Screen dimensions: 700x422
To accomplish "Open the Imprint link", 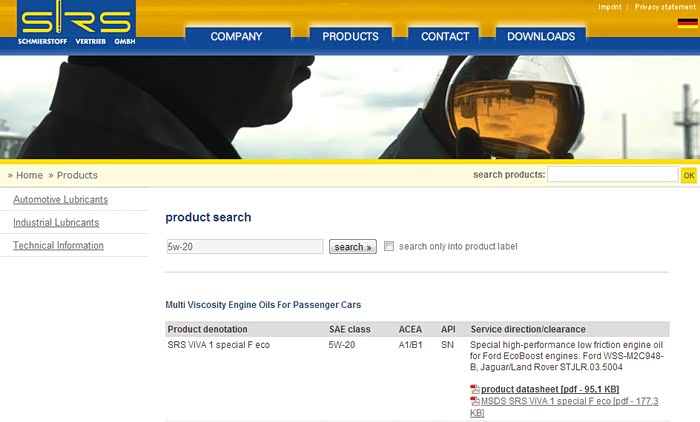I will click(x=609, y=7).
